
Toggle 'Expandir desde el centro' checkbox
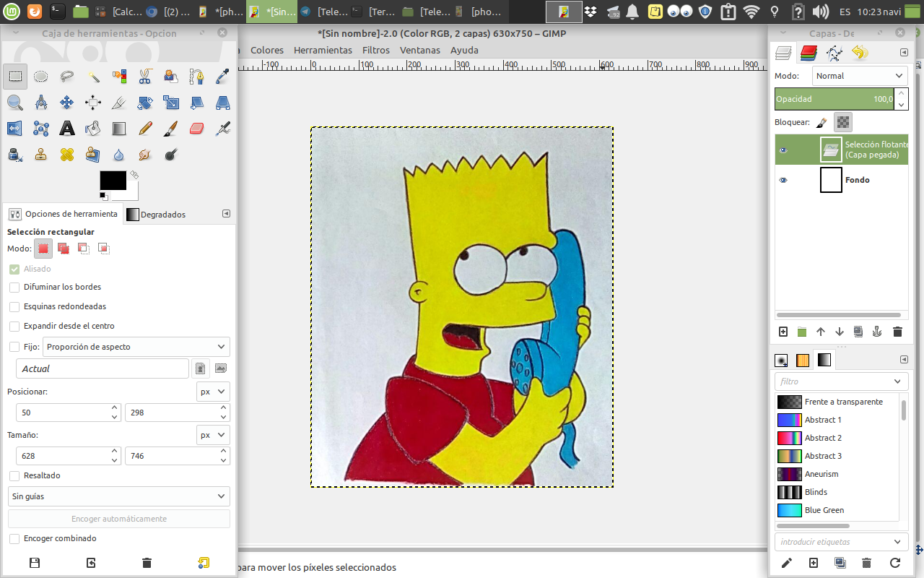[x=14, y=326]
